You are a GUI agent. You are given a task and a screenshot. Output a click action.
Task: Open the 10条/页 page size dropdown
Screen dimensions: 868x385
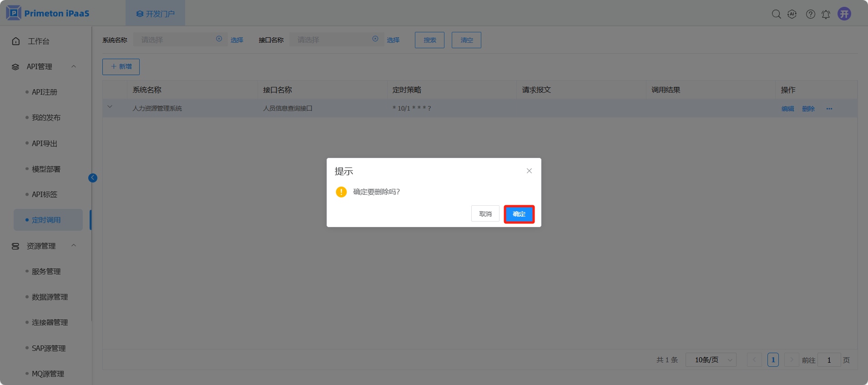pos(711,360)
